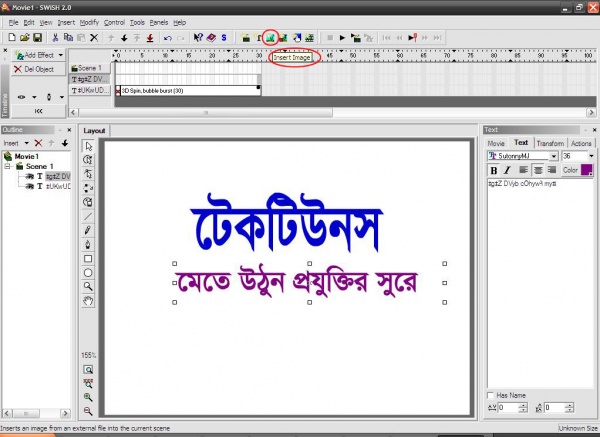
Task: Zoom in using green plus magnifier
Action: [88, 397]
